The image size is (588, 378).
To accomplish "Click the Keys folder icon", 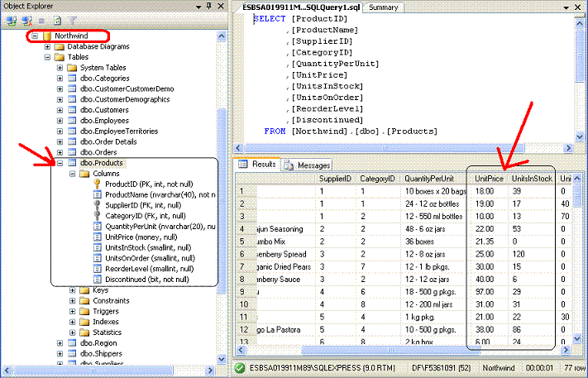I will [x=84, y=290].
